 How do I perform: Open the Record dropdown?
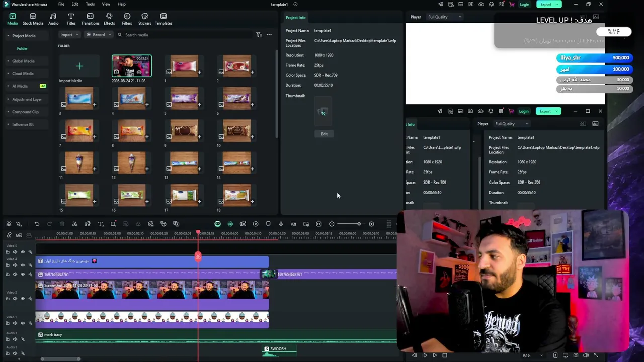point(98,35)
